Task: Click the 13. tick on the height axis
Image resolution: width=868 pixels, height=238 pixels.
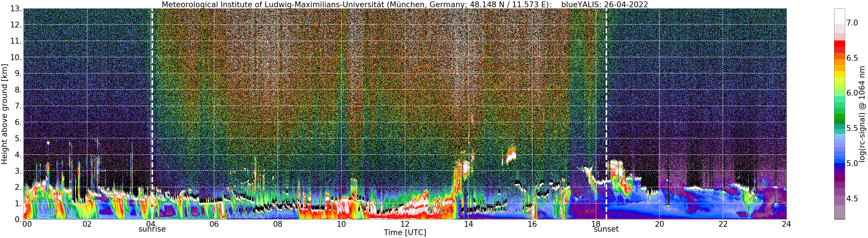Action: [x=16, y=9]
